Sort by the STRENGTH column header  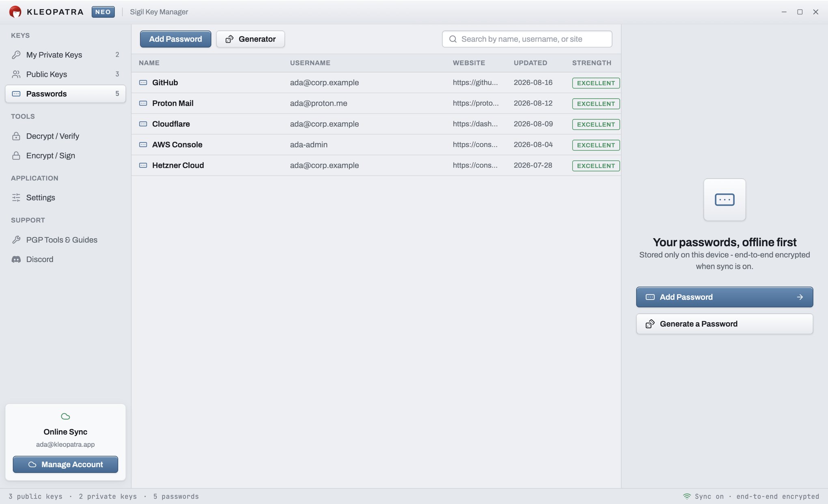(x=591, y=63)
